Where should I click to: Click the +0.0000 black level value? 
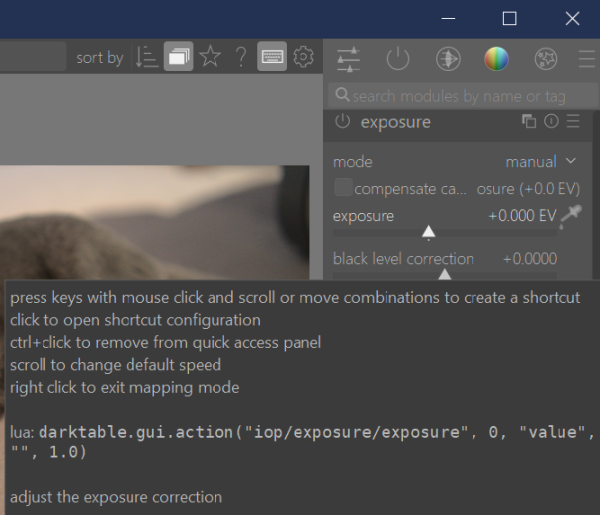530,259
